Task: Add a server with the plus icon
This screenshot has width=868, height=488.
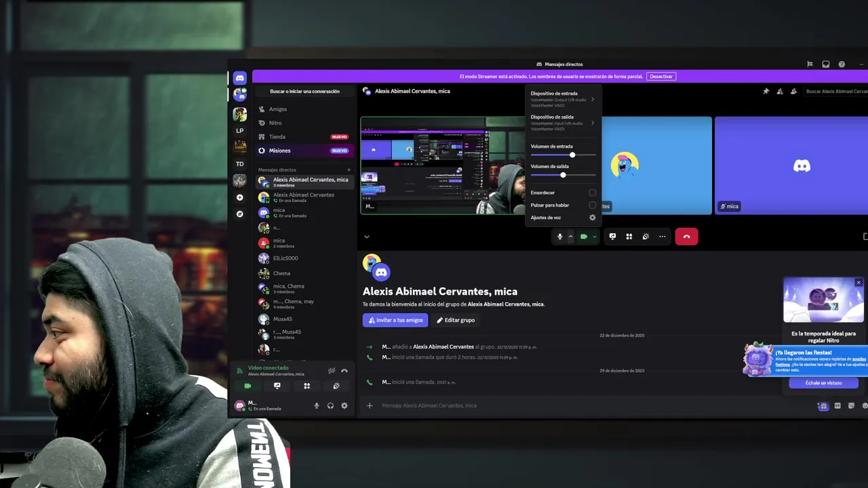Action: tap(239, 197)
